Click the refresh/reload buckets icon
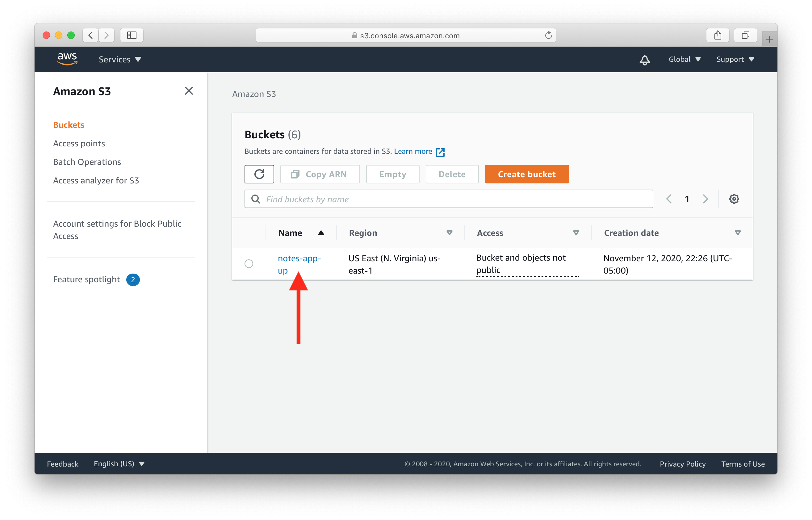The height and width of the screenshot is (520, 812). tap(259, 174)
